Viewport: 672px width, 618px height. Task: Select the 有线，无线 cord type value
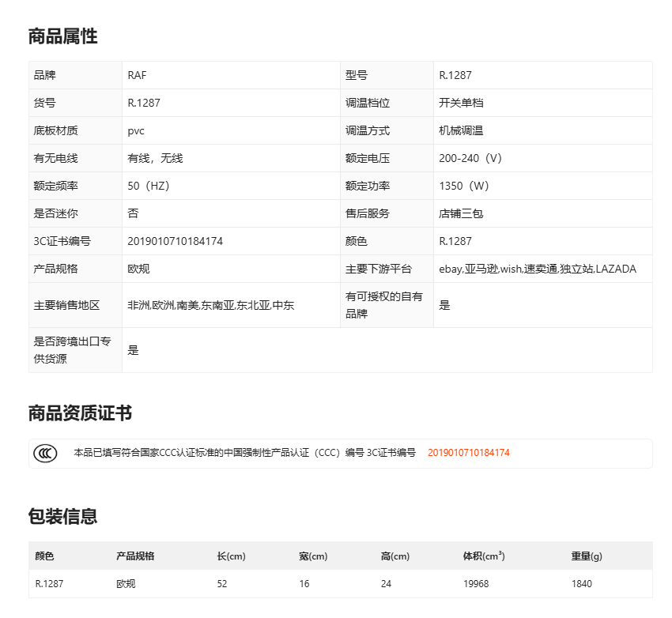click(155, 159)
